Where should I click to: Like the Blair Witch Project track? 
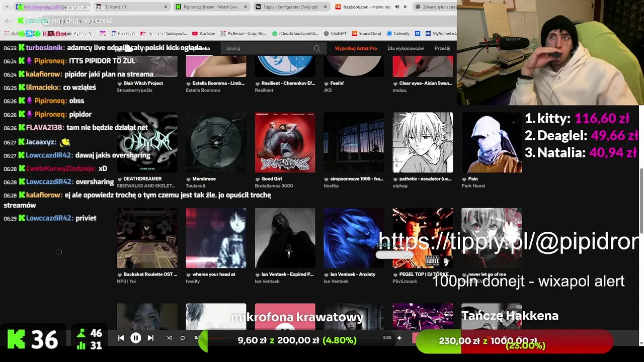coord(120,83)
